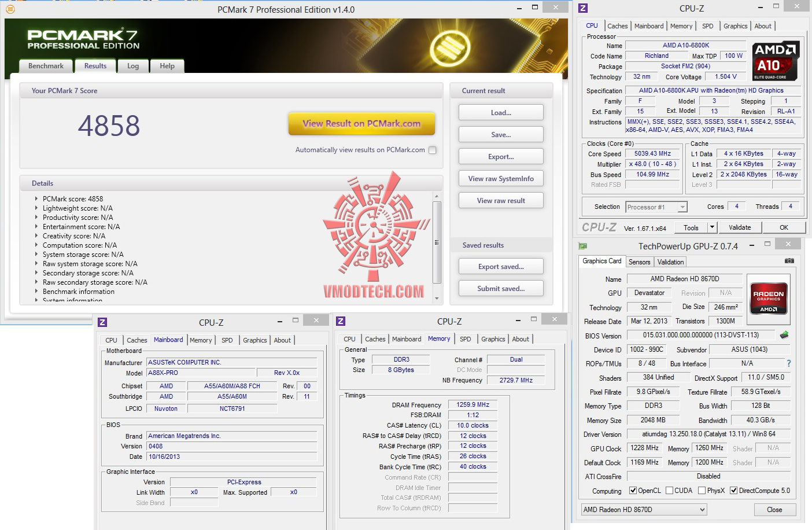Click the Details scrollbar down arrow
This screenshot has height=530, width=812.
pyautogui.click(x=437, y=298)
